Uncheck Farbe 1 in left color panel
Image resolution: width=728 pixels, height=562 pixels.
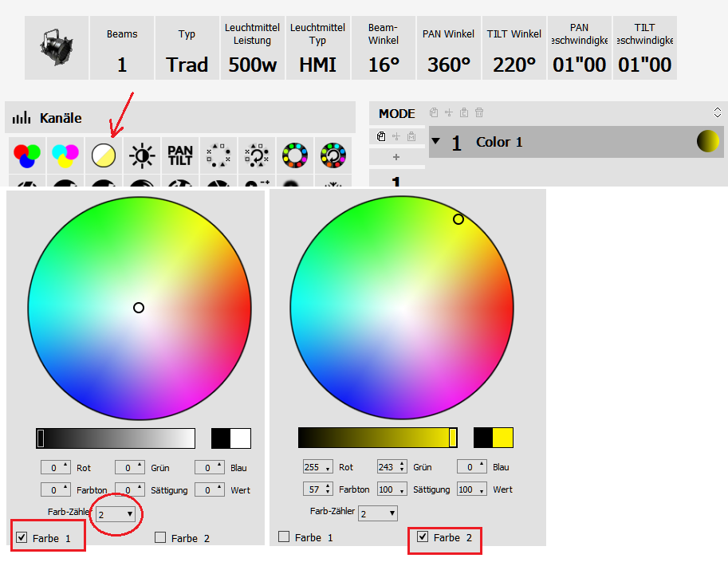[x=22, y=537]
